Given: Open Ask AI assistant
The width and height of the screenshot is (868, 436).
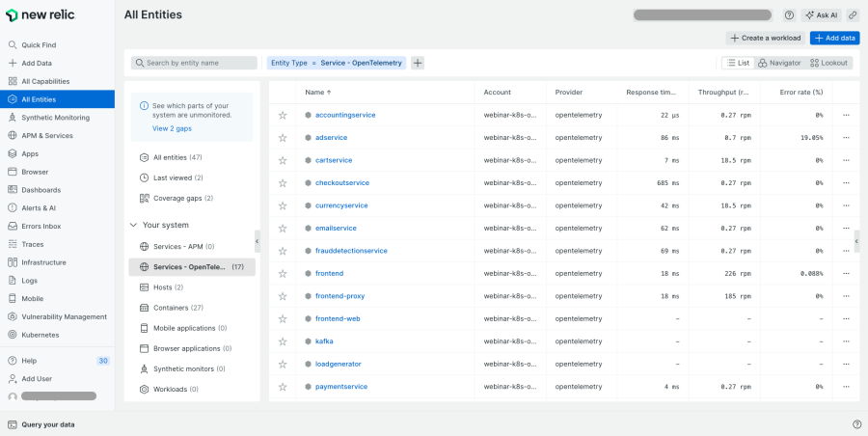Looking at the screenshot, I should point(822,15).
